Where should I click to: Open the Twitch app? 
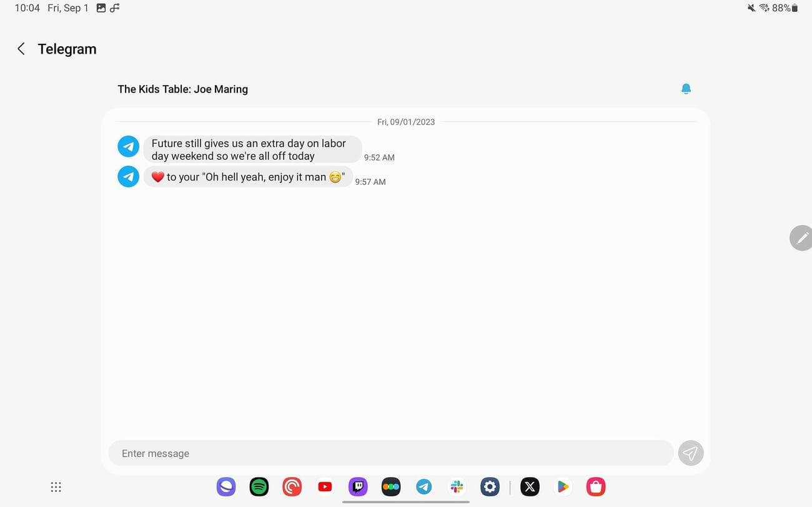tap(358, 486)
